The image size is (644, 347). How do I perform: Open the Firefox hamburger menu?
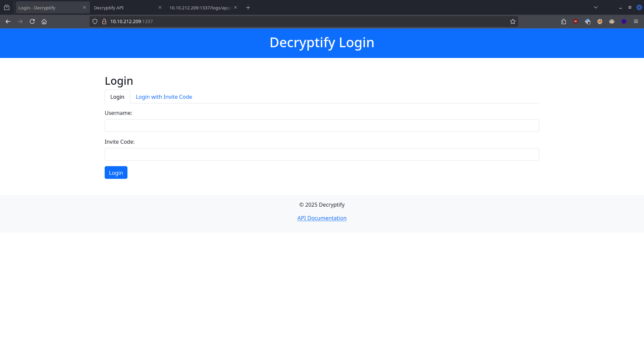pyautogui.click(x=636, y=21)
